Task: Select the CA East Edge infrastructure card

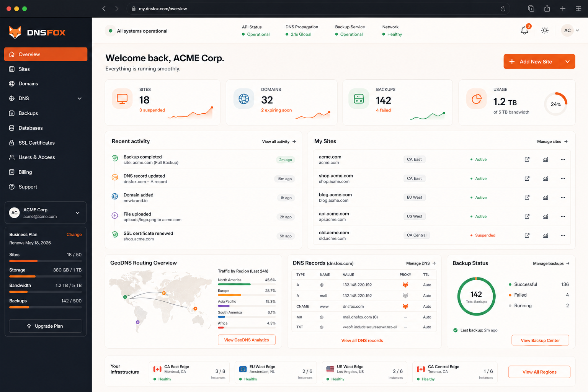Action: 189,372
